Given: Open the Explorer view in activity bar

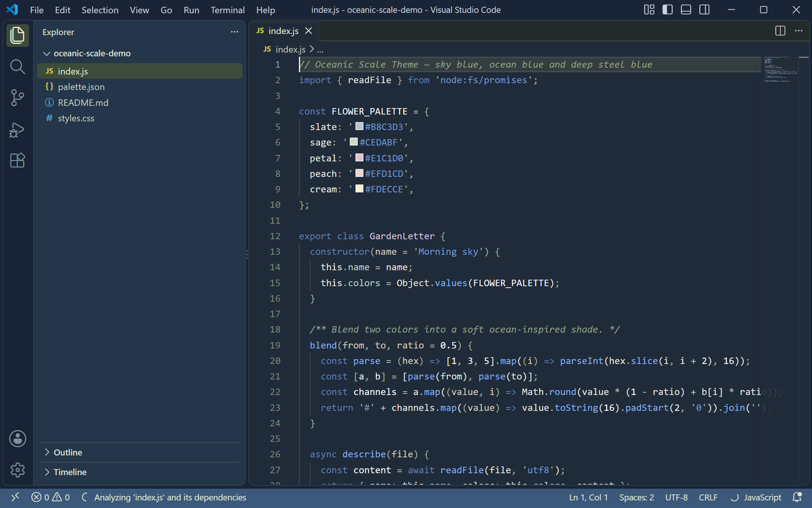Looking at the screenshot, I should point(17,35).
